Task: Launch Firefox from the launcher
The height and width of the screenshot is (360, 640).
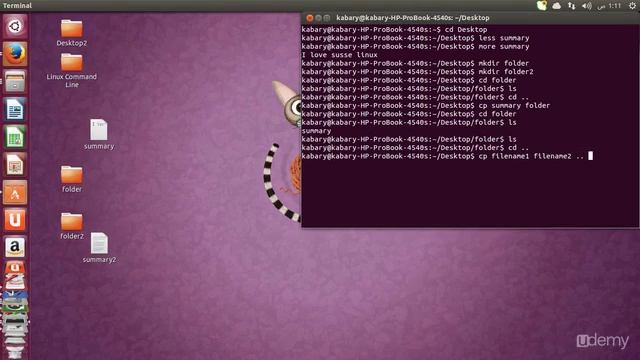Action: 15,54
